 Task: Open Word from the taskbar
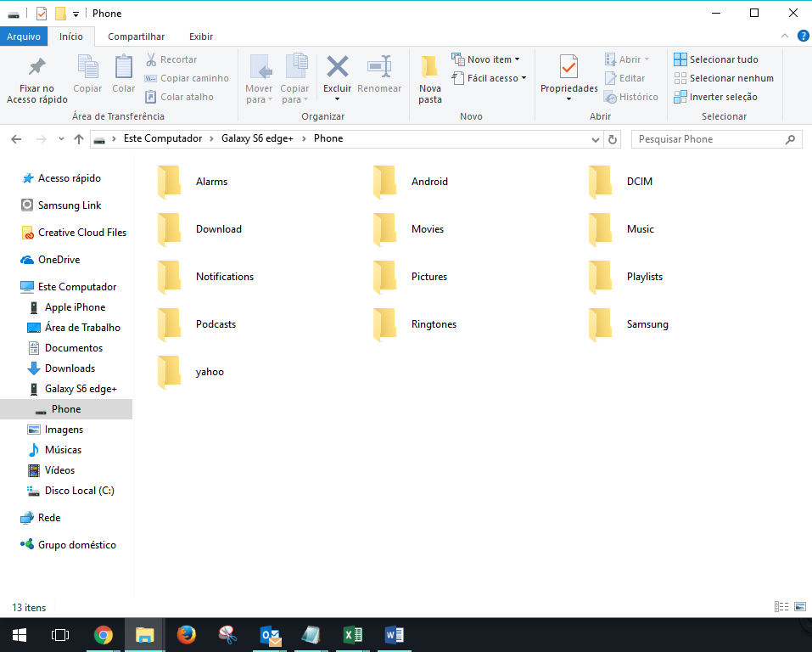pos(395,635)
